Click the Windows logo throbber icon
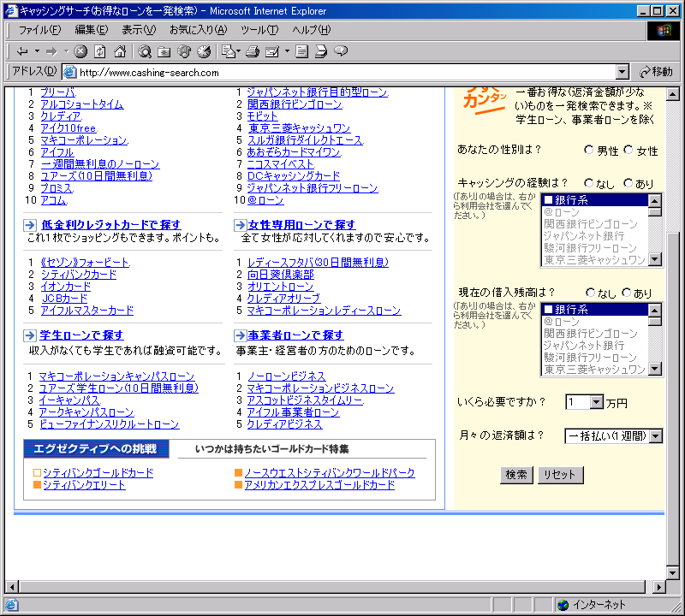The width and height of the screenshot is (685, 616). tap(664, 31)
